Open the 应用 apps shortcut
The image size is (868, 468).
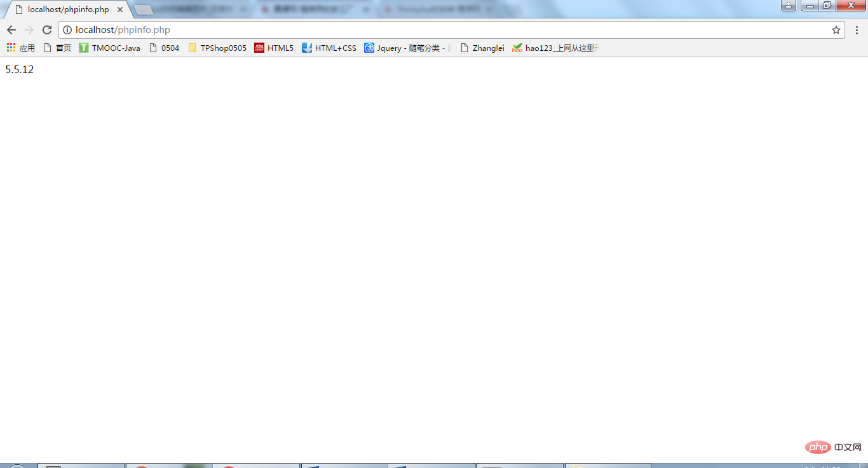(21, 48)
